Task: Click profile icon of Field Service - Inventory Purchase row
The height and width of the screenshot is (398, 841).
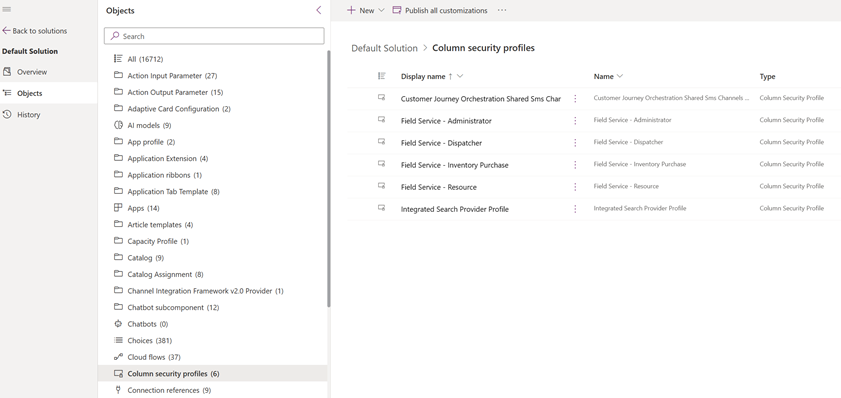Action: pos(381,164)
